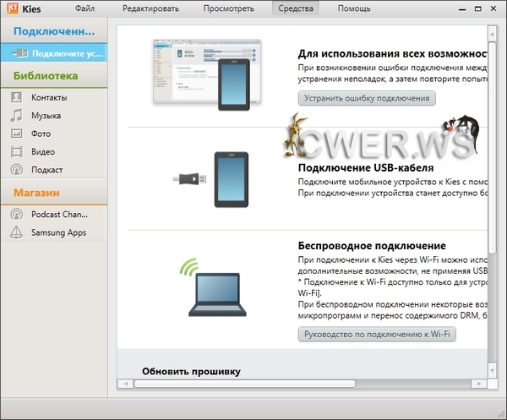
Task: Click the Kies window preview thumbnail image
Action: click(x=207, y=74)
